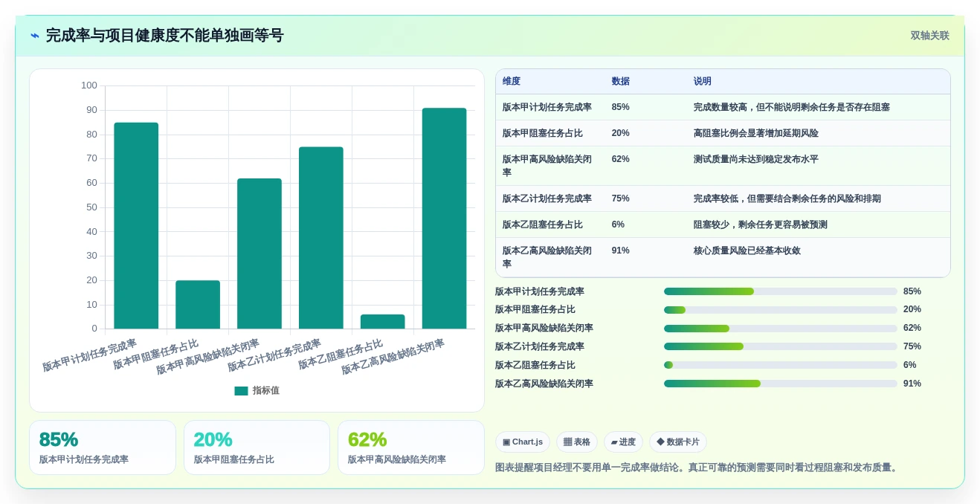Image resolution: width=980 pixels, height=504 pixels.
Task: Click the Chart.js chip
Action: [523, 442]
